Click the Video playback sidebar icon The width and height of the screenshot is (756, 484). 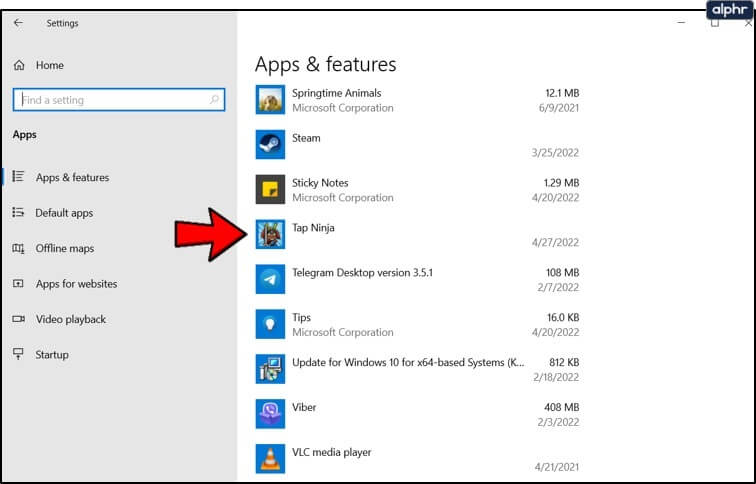(x=18, y=319)
